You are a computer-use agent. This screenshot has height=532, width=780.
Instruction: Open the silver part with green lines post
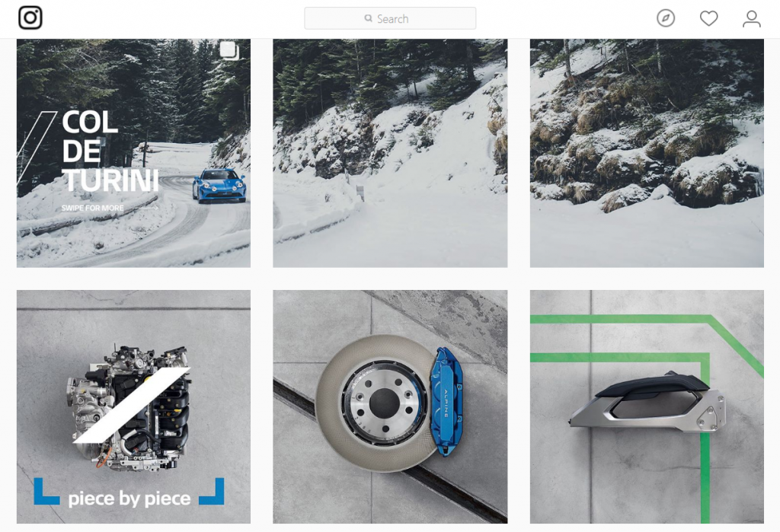pos(647,406)
